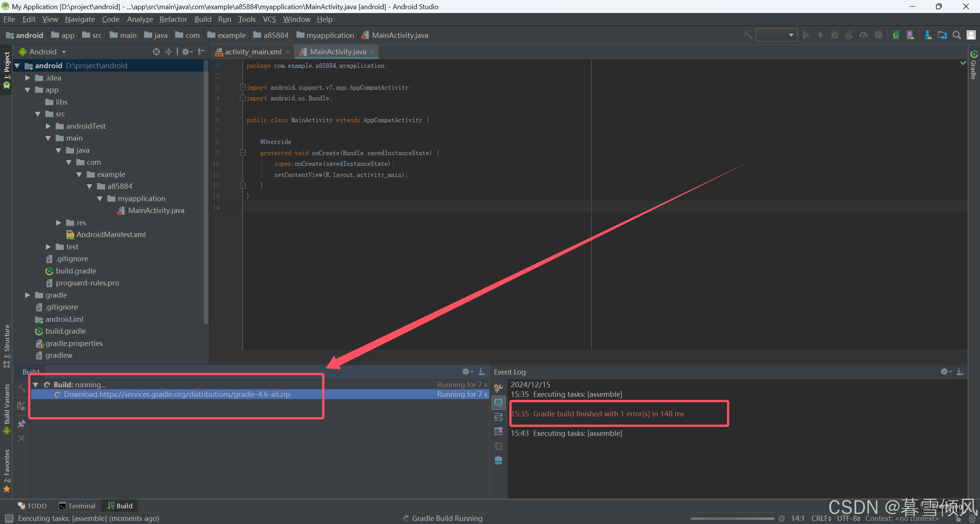The height and width of the screenshot is (524, 980).
Task: Click the Search Everywhere magnifier icon
Action: (957, 35)
